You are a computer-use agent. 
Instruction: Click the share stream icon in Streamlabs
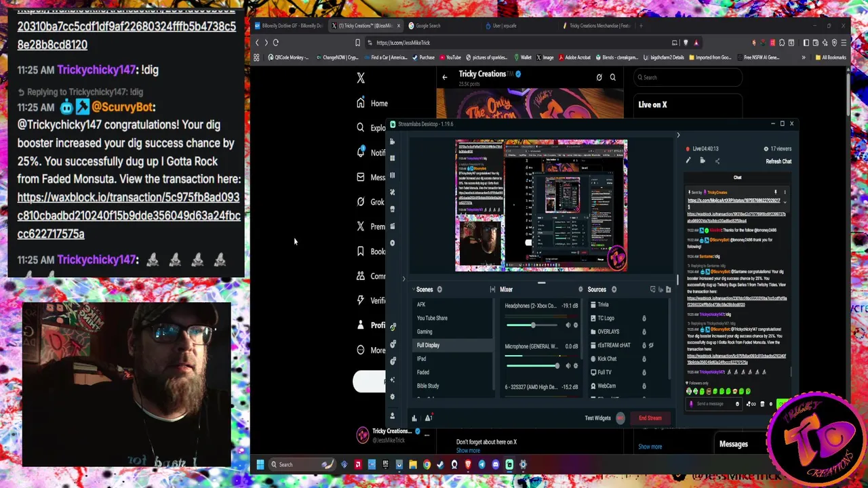coord(717,161)
